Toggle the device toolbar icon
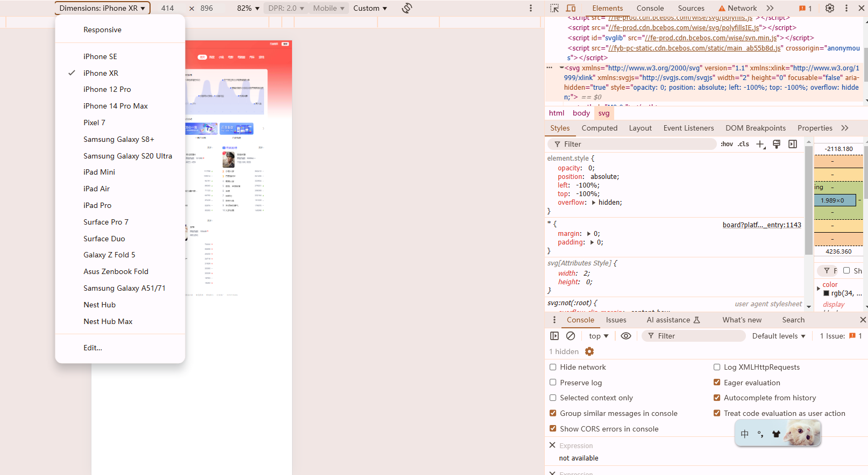Screen dimensions: 868x475 [x=571, y=8]
